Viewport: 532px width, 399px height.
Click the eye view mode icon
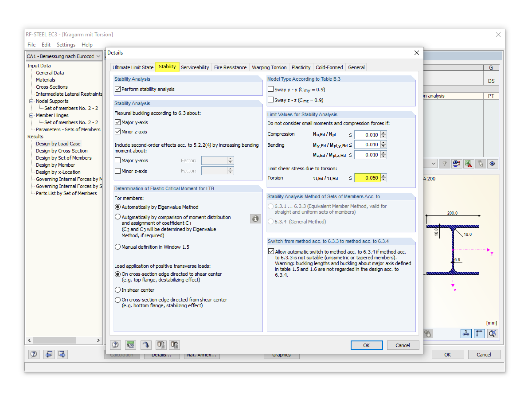(493, 164)
